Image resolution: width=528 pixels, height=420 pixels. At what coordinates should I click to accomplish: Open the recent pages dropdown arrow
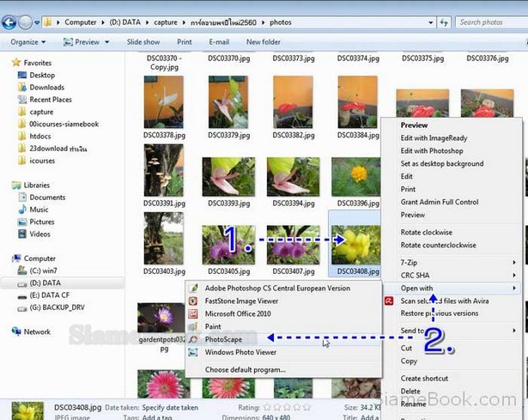(x=37, y=22)
